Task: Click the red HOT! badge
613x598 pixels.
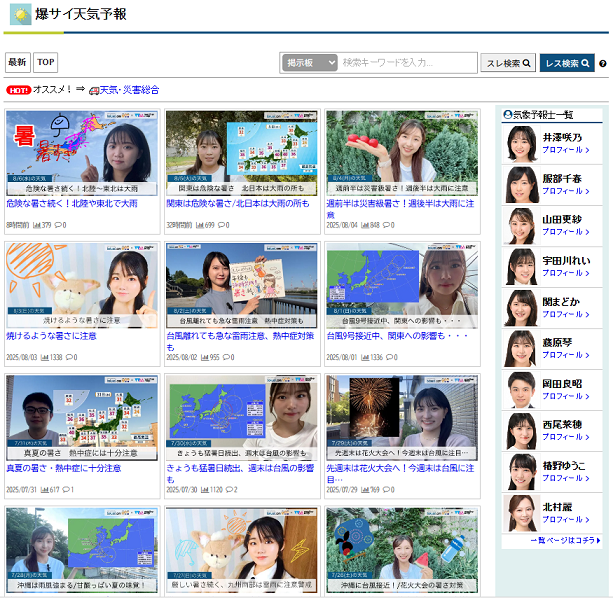Action: coord(18,90)
